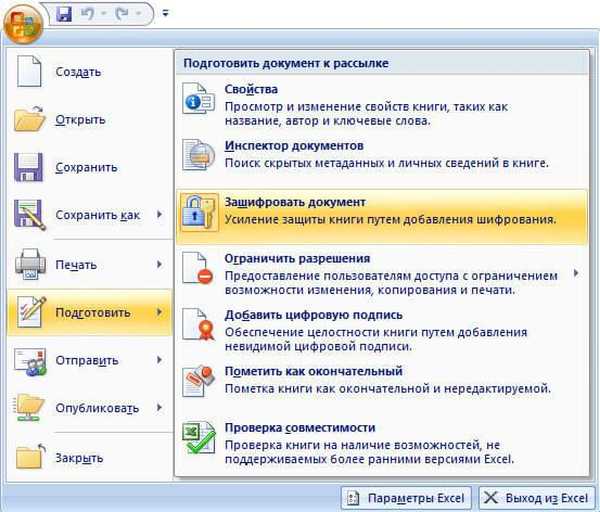Select the Открыть menu item

point(90,119)
